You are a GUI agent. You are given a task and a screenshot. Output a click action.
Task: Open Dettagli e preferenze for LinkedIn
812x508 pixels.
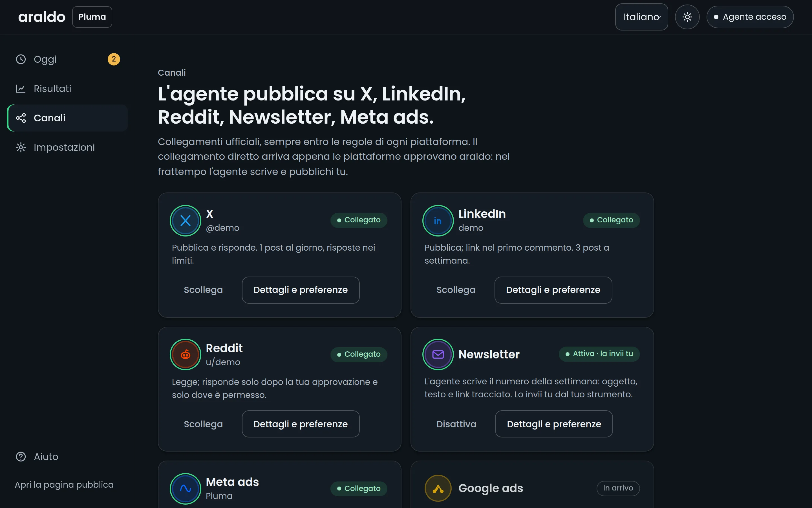coord(553,290)
